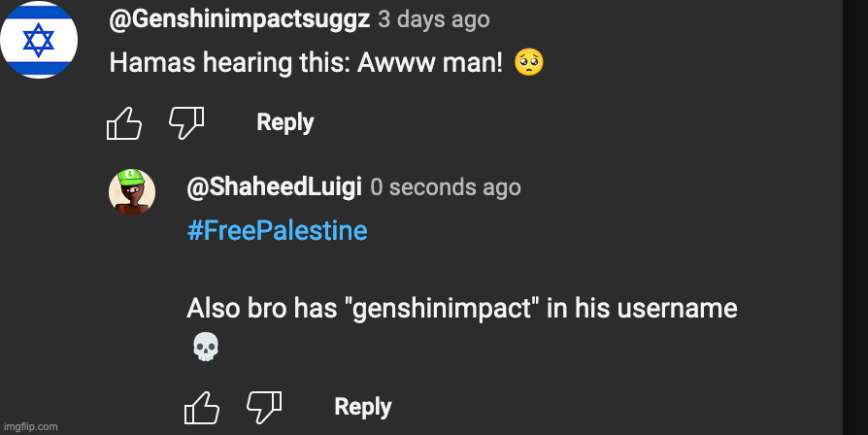Dislike the ShaheedLuigi reply
This screenshot has height=435, width=868.
tap(263, 407)
